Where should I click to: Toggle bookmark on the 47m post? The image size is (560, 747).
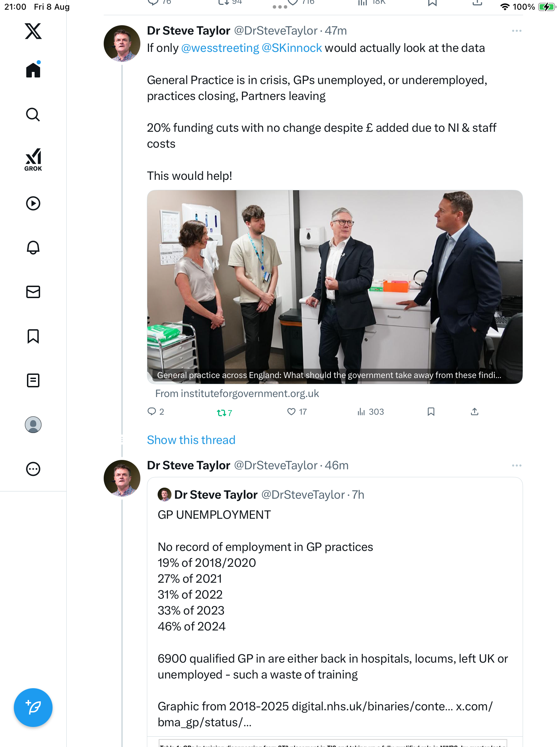(x=431, y=412)
